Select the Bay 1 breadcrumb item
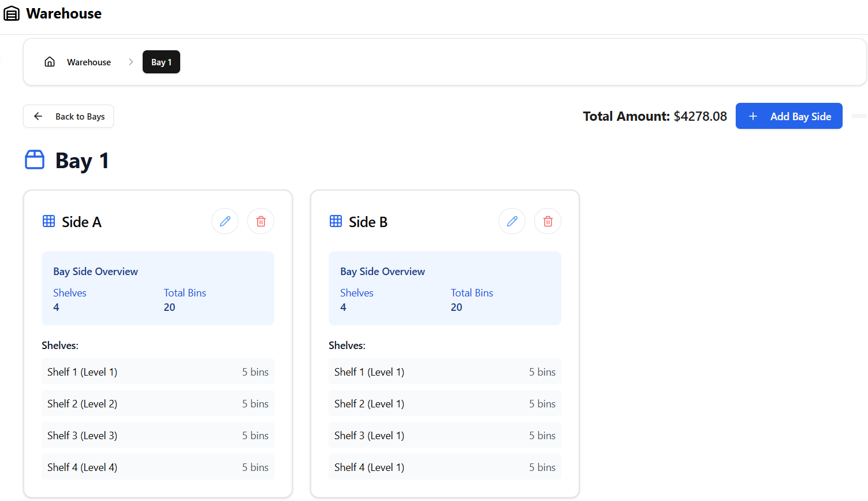The height and width of the screenshot is (501, 868). click(161, 62)
